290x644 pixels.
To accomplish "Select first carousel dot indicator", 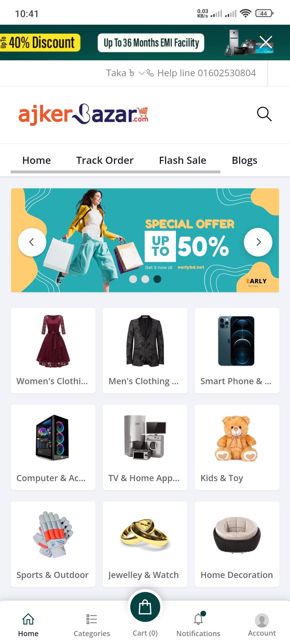I will point(133,279).
